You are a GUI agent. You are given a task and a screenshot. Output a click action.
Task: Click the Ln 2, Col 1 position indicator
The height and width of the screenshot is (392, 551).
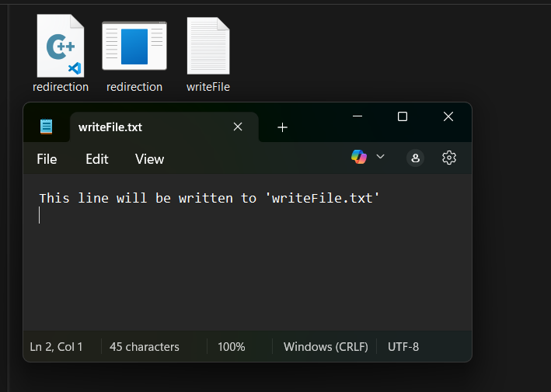click(x=56, y=347)
